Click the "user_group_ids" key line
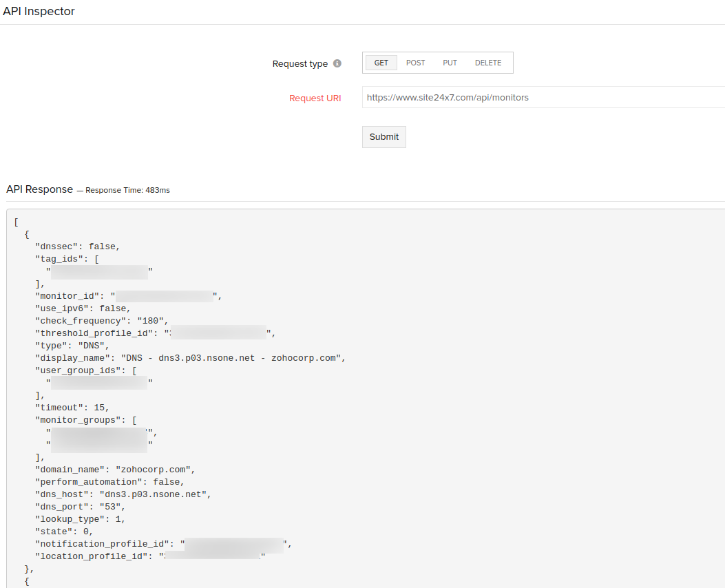 click(86, 370)
